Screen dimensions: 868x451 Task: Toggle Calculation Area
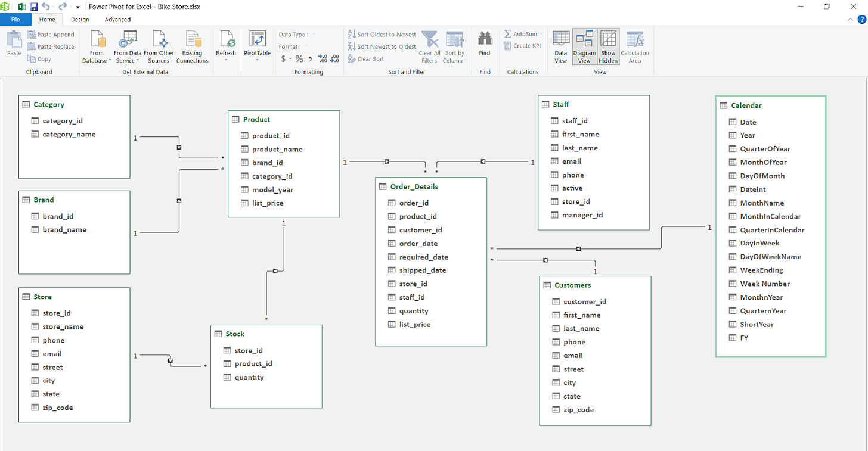coord(635,47)
